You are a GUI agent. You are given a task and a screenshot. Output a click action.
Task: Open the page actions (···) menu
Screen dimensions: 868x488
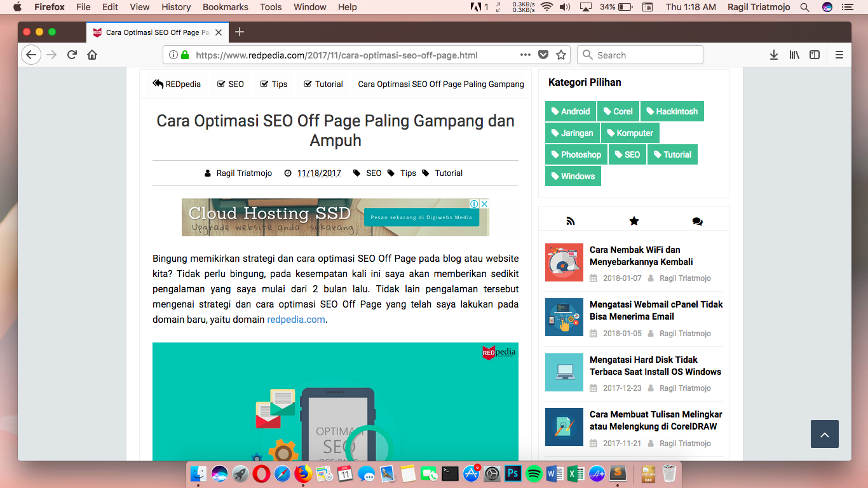pyautogui.click(x=525, y=55)
